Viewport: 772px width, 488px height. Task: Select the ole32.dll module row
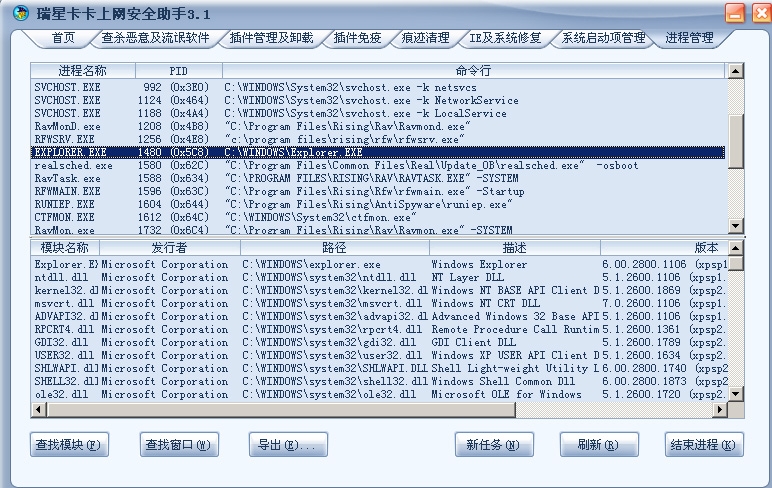coord(380,394)
